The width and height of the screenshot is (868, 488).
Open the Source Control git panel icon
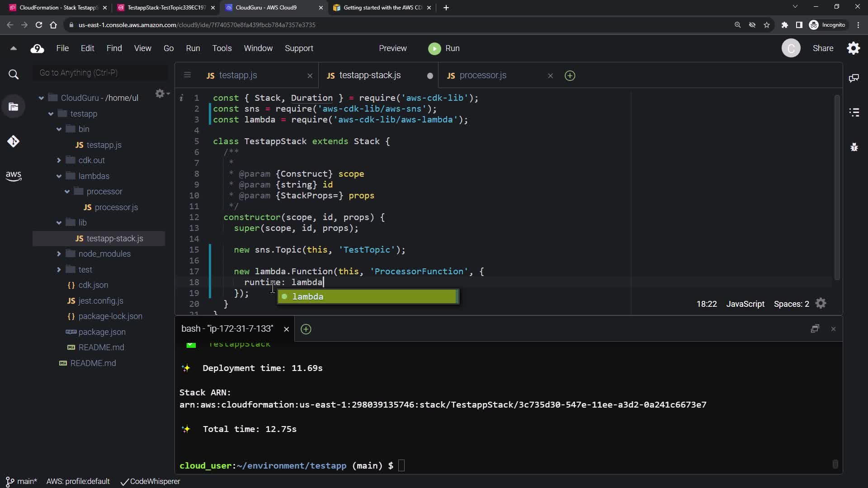[x=13, y=141]
